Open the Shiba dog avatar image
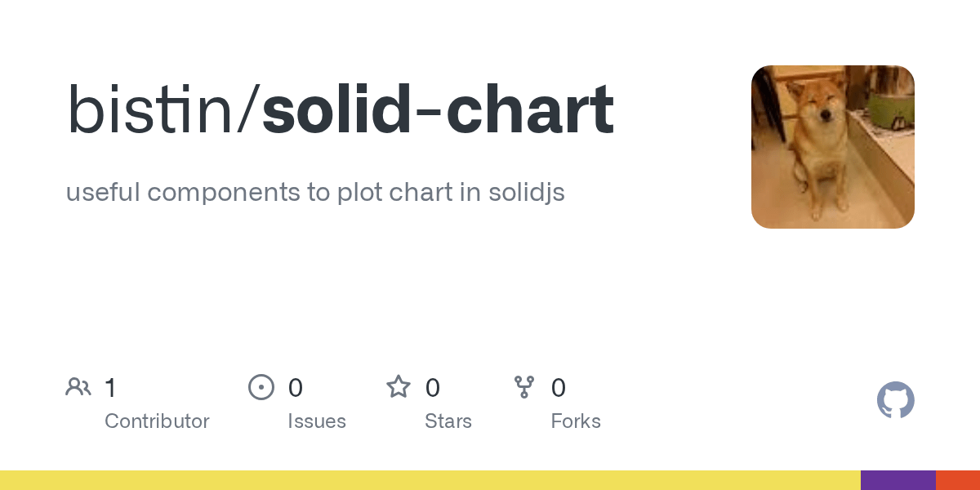This screenshot has width=980, height=490. coord(833,147)
